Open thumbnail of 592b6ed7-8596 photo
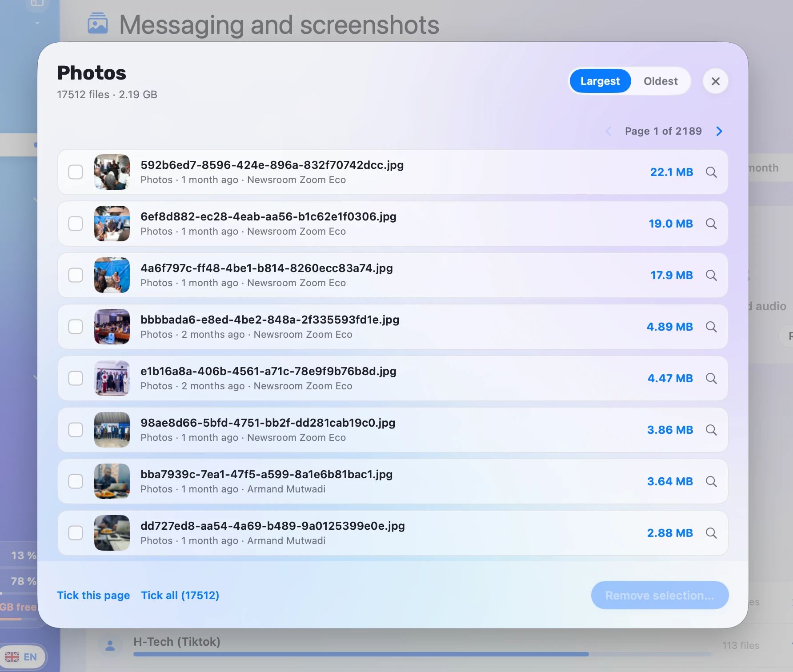Screen dimensions: 793x672 [x=112, y=172]
